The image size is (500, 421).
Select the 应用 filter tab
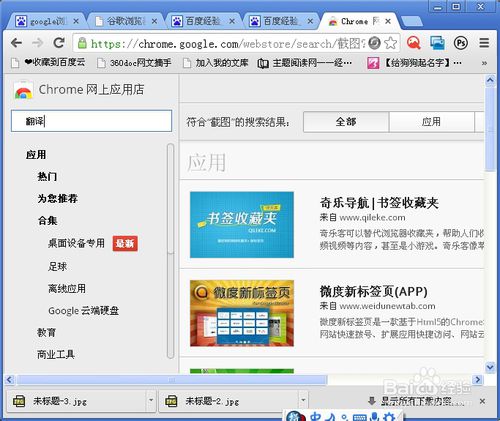pos(431,122)
